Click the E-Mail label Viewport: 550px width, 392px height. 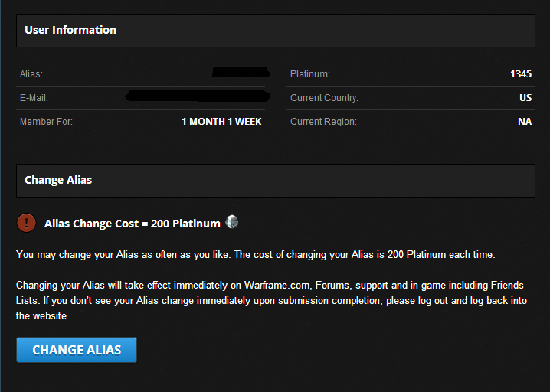coord(34,98)
